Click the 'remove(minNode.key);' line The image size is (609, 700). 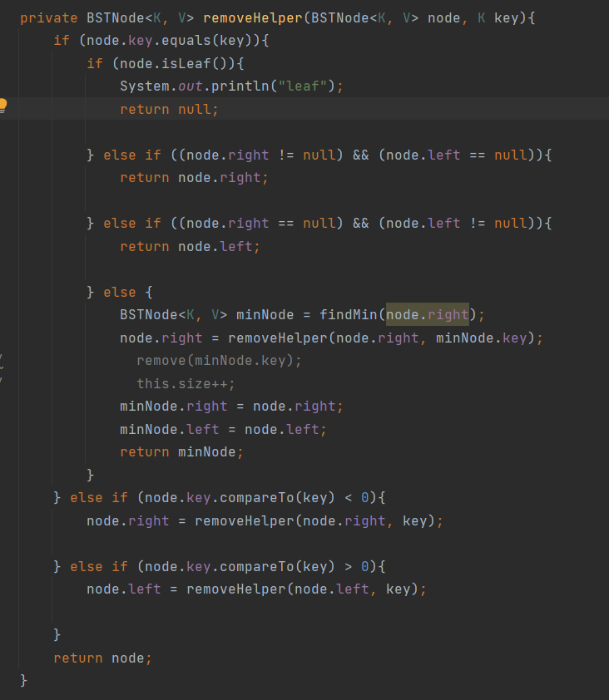tap(219, 360)
